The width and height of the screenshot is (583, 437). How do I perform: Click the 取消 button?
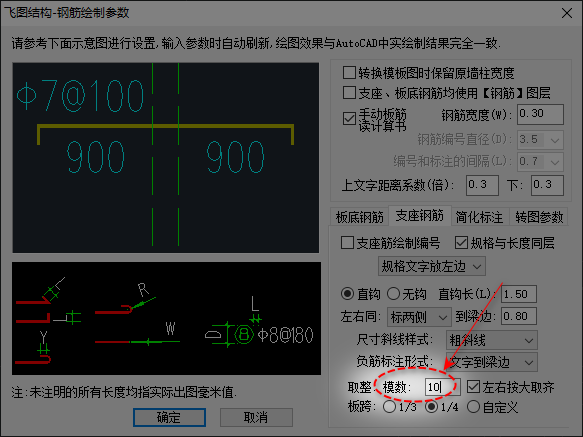(256, 417)
